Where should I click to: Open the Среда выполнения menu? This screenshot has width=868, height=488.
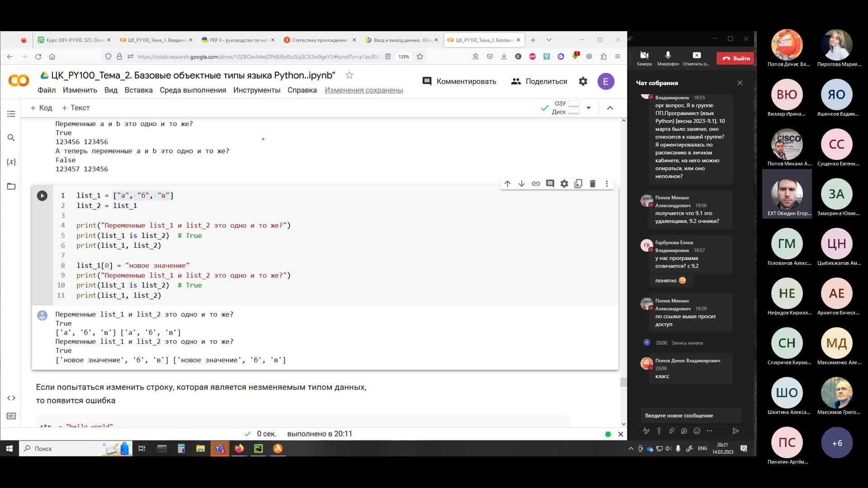coord(193,90)
